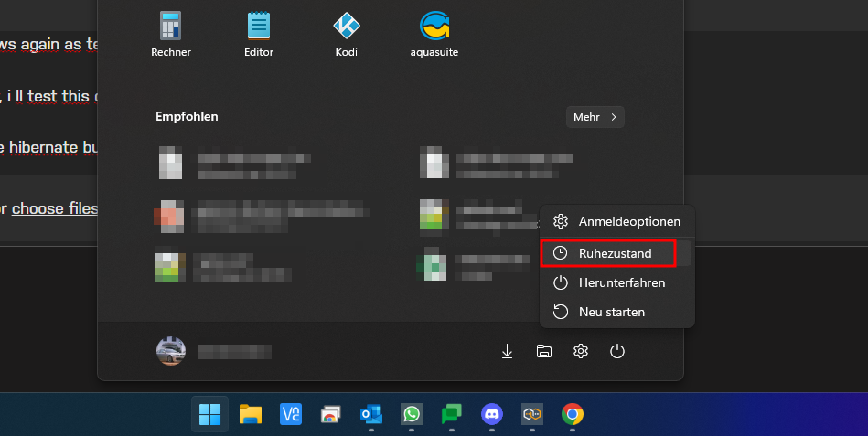Open WhatsApp from the taskbar
The width and height of the screenshot is (868, 436).
(412, 414)
